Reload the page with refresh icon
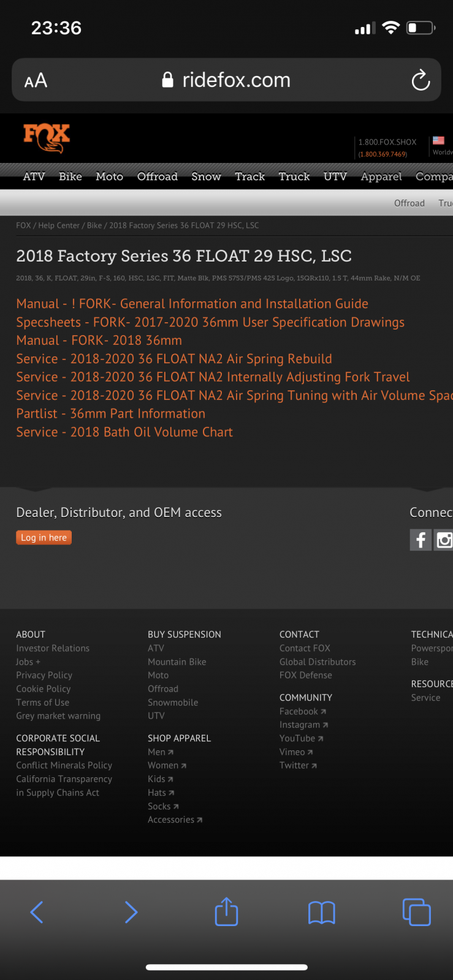Viewport: 453px width, 980px height. (x=421, y=80)
